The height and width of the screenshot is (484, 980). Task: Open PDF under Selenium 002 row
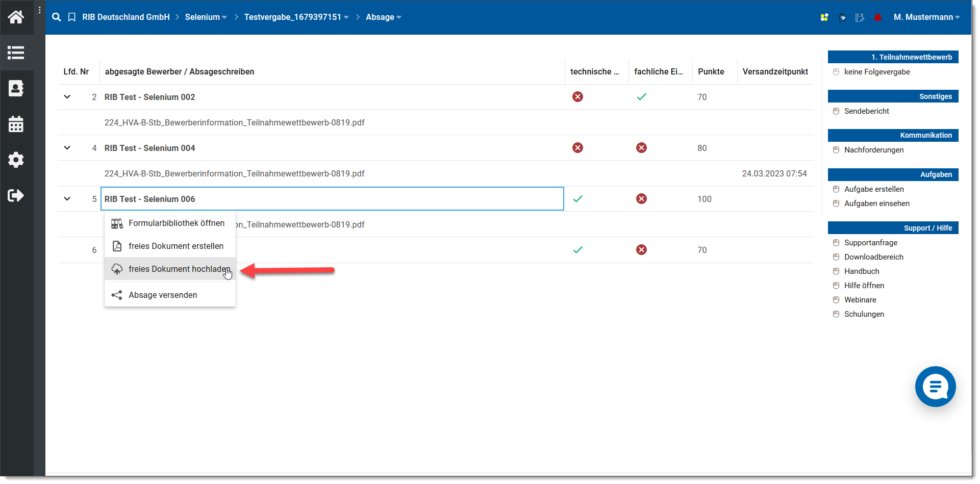coord(234,122)
